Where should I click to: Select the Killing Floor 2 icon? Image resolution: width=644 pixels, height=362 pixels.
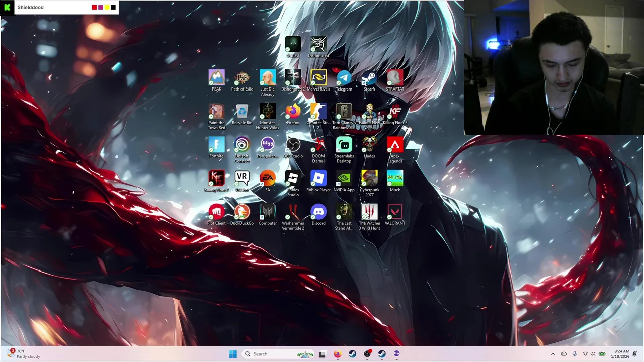tap(216, 181)
